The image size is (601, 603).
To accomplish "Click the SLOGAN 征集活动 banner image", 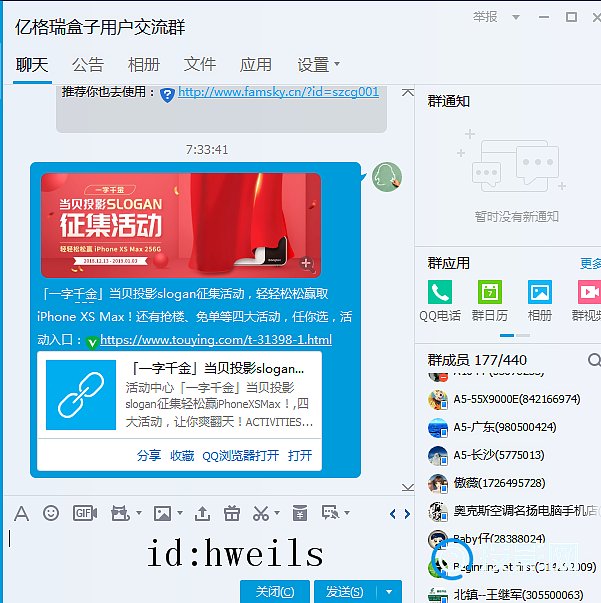I will [181, 225].
